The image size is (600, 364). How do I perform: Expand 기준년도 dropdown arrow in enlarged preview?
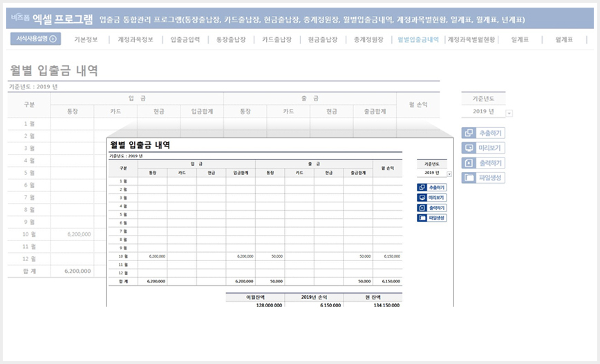449,174
